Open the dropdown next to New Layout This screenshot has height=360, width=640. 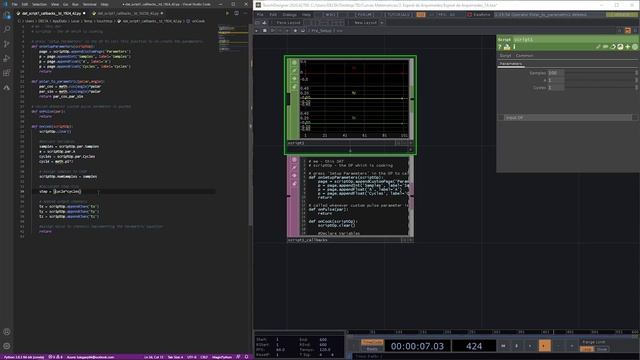coord(382,23)
